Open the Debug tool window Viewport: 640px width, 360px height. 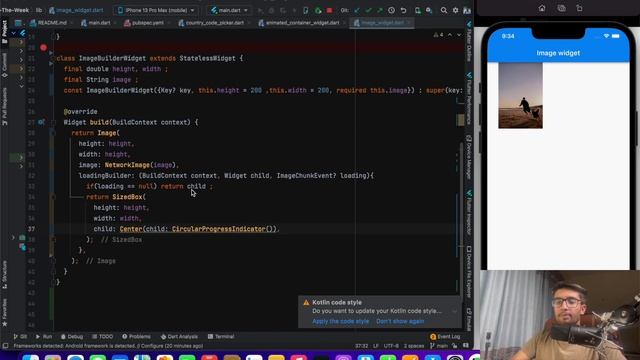coord(72,337)
